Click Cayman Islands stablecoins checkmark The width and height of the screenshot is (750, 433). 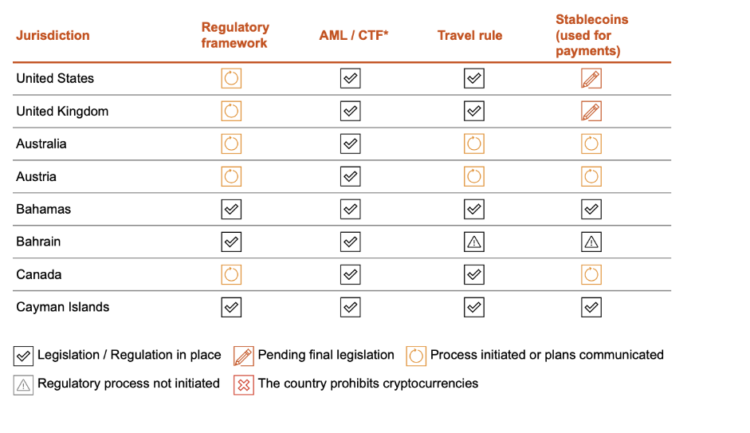click(x=591, y=307)
